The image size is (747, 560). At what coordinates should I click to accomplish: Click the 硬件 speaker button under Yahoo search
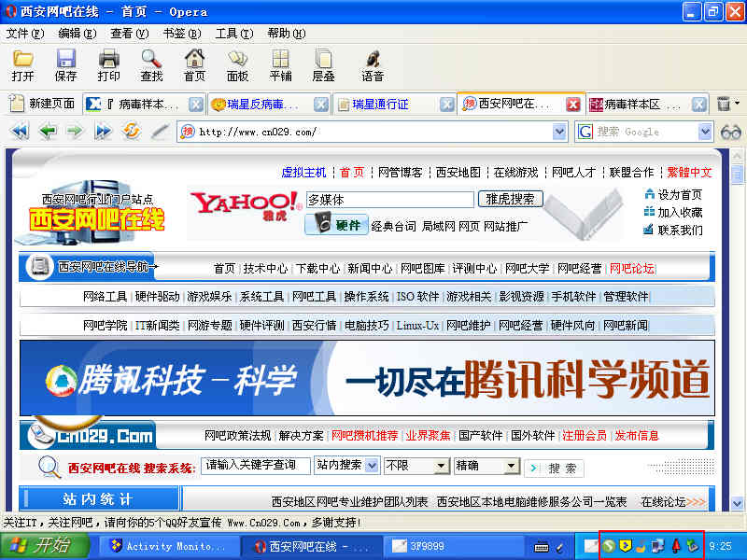[337, 224]
